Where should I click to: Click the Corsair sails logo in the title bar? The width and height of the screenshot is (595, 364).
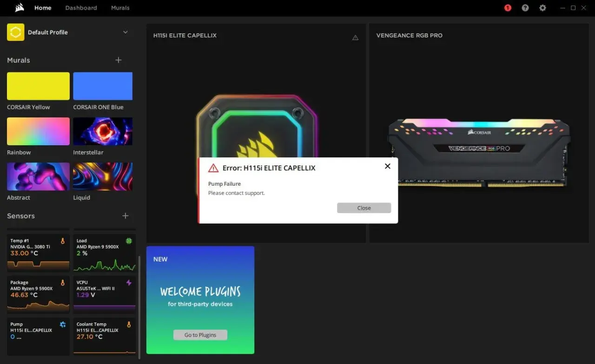click(20, 7)
